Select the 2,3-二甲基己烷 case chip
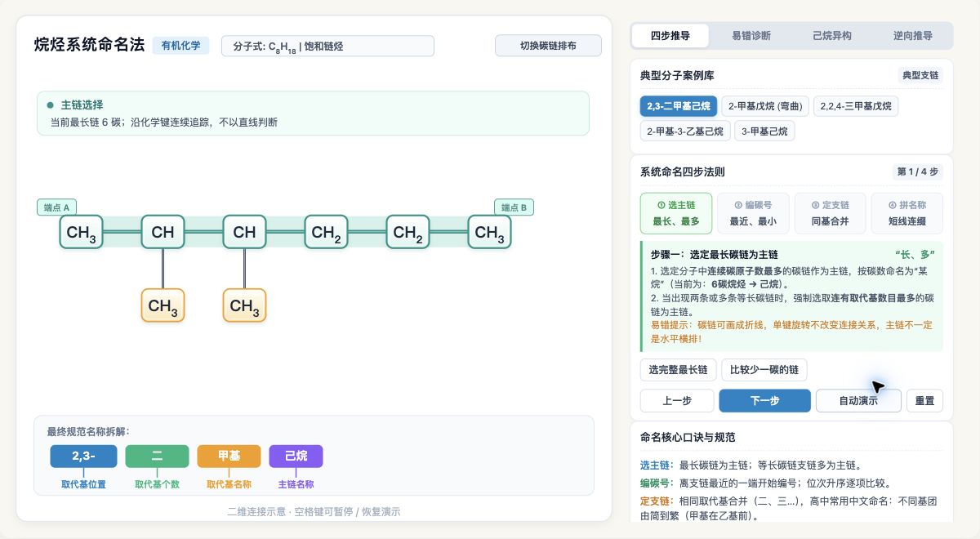This screenshot has height=539, width=980. 678,106
